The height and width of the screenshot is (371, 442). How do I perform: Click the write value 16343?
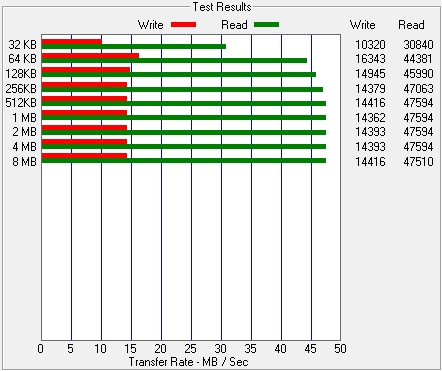tap(370, 59)
